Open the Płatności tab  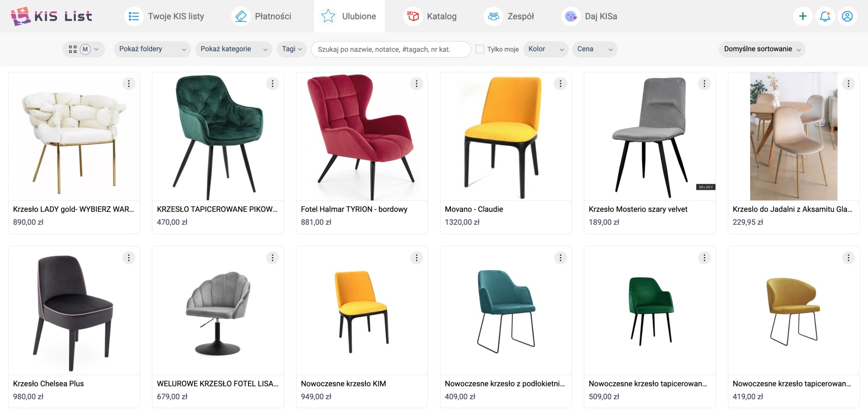click(264, 16)
